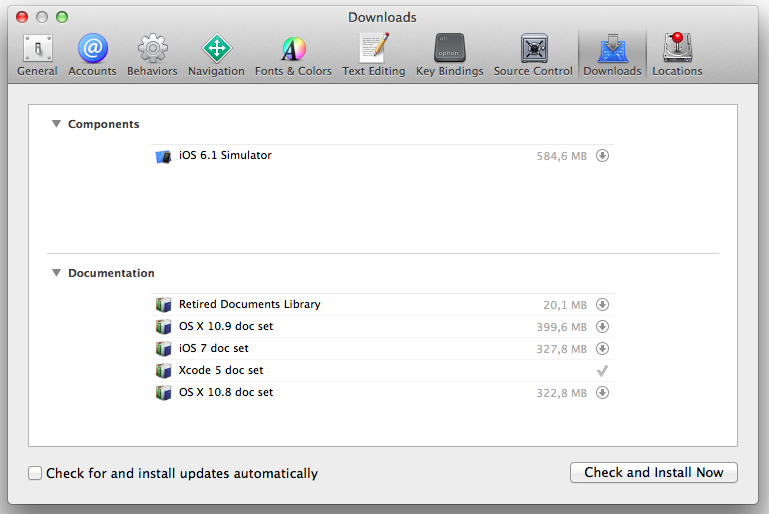
Task: Click the Xcode 5 doc set checkmark
Action: click(602, 371)
